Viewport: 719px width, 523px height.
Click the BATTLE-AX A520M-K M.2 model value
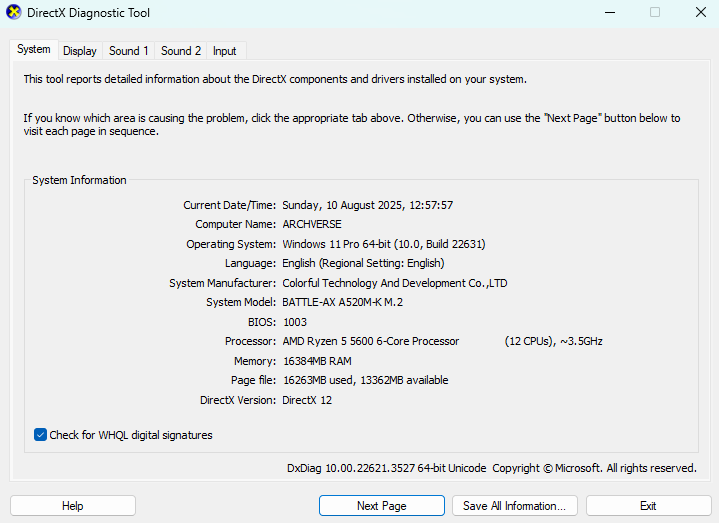point(343,302)
